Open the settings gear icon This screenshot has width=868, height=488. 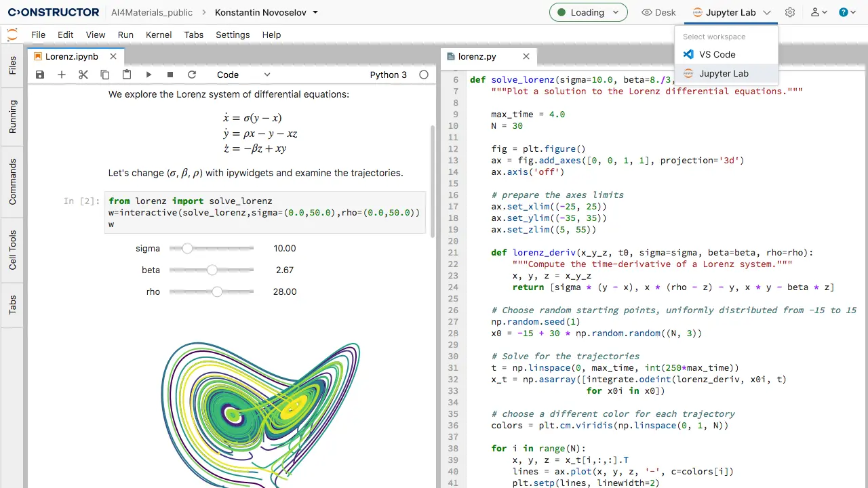pyautogui.click(x=790, y=12)
